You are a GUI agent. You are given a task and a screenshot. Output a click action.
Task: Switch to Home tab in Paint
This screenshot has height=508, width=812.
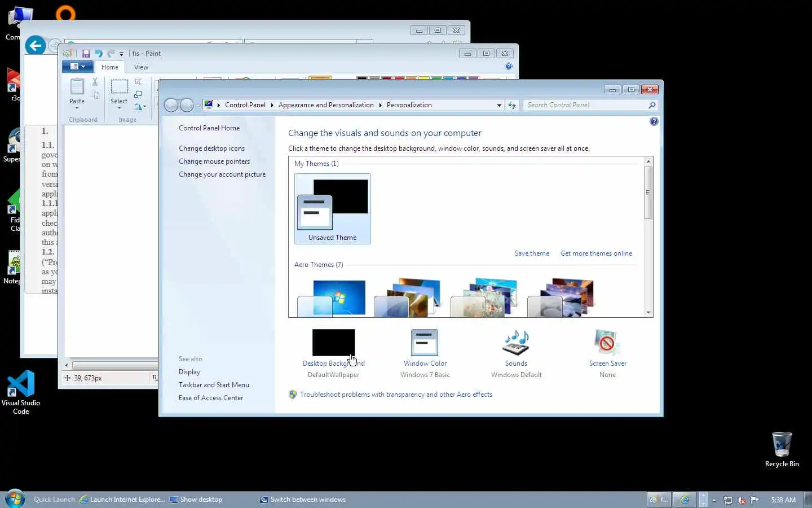[x=110, y=67]
